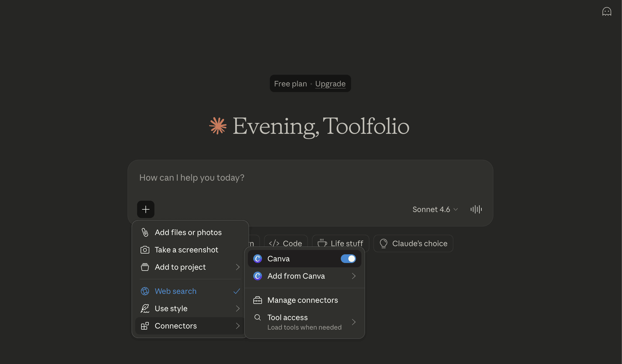Screen dimensions: 622x364
Task: Toggle off the Canva connector switch
Action: [348, 259]
